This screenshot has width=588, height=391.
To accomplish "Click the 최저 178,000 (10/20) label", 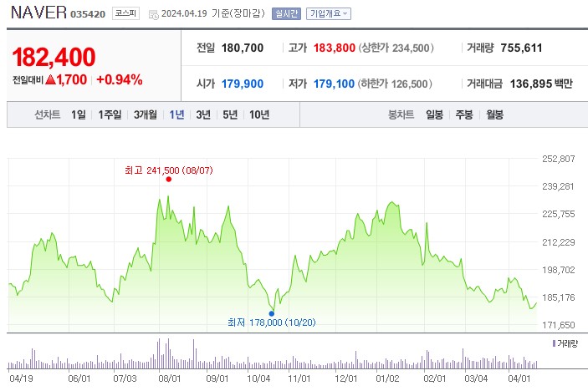I will (x=272, y=322).
